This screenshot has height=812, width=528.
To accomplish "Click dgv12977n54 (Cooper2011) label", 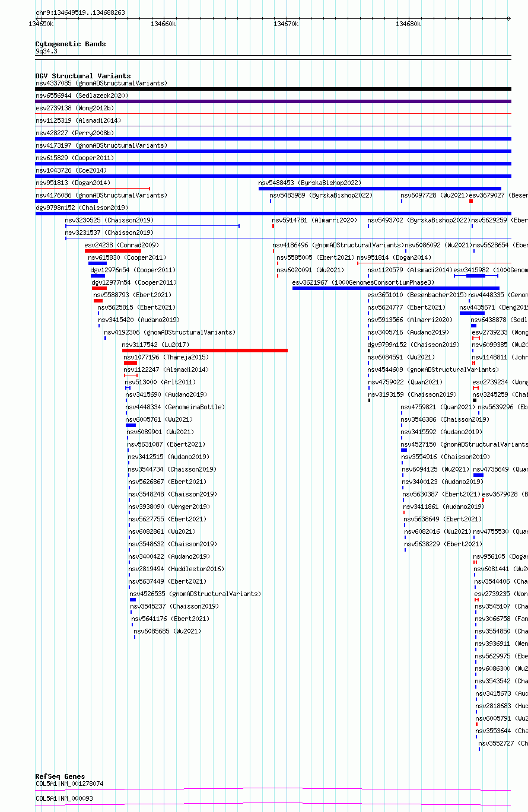I will tap(134, 282).
